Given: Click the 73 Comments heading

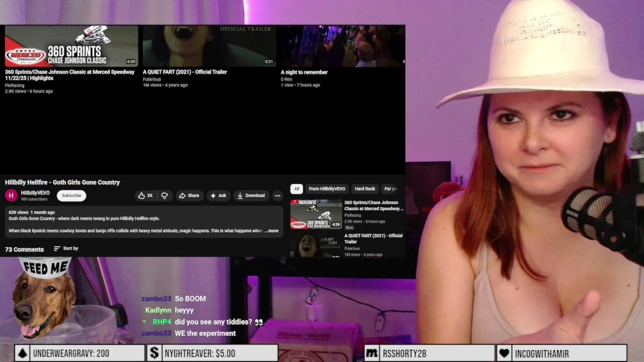Looking at the screenshot, I should coord(24,249).
